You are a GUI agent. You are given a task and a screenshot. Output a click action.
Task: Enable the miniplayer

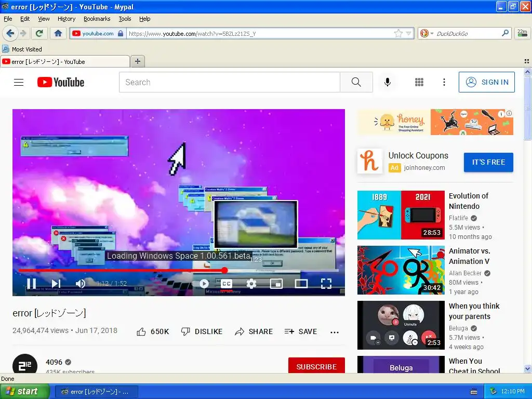pos(276,283)
